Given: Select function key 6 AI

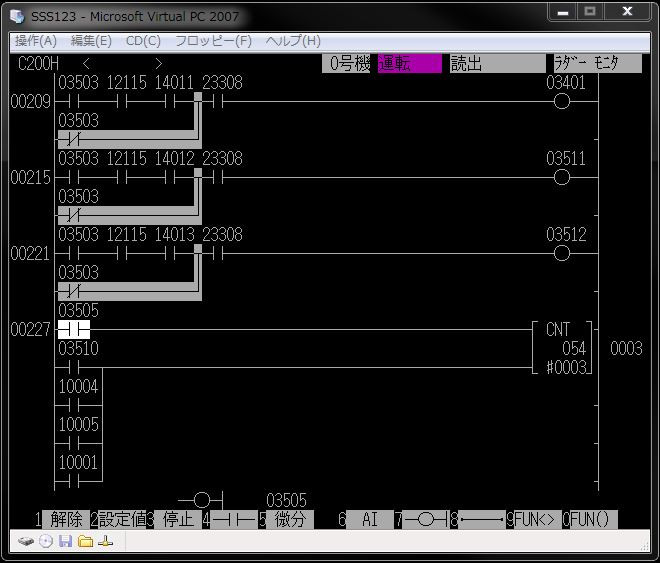Looking at the screenshot, I should click(x=370, y=520).
